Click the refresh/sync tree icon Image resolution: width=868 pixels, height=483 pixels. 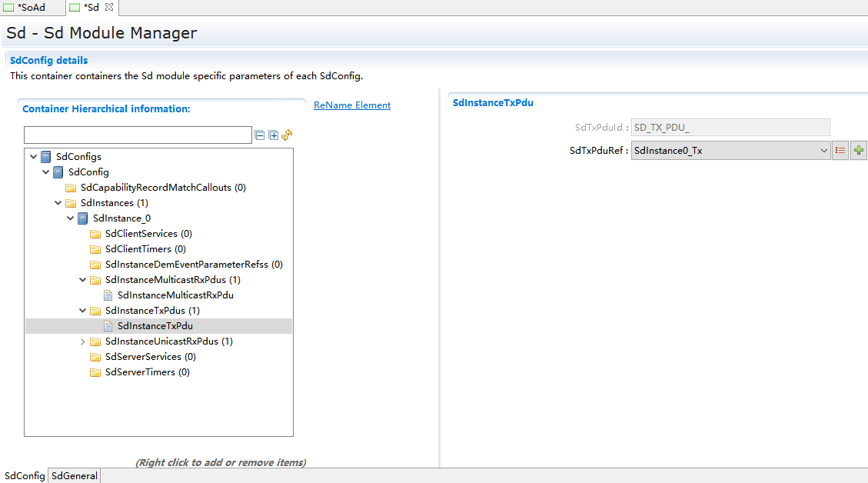pyautogui.click(x=287, y=135)
